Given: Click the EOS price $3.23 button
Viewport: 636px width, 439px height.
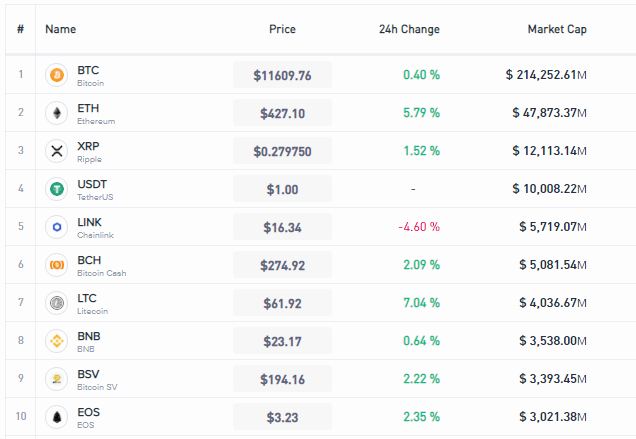Looking at the screenshot, I should pos(282,417).
